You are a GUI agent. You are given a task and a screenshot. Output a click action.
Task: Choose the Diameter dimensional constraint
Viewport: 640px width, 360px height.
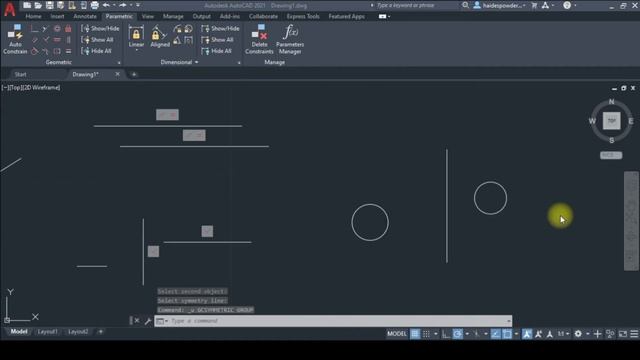[x=189, y=29]
